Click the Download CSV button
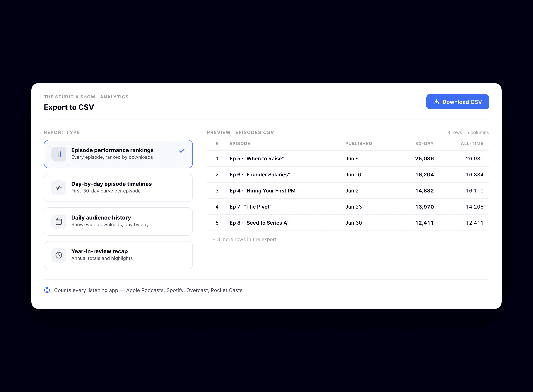This screenshot has height=392, width=533. tap(457, 102)
